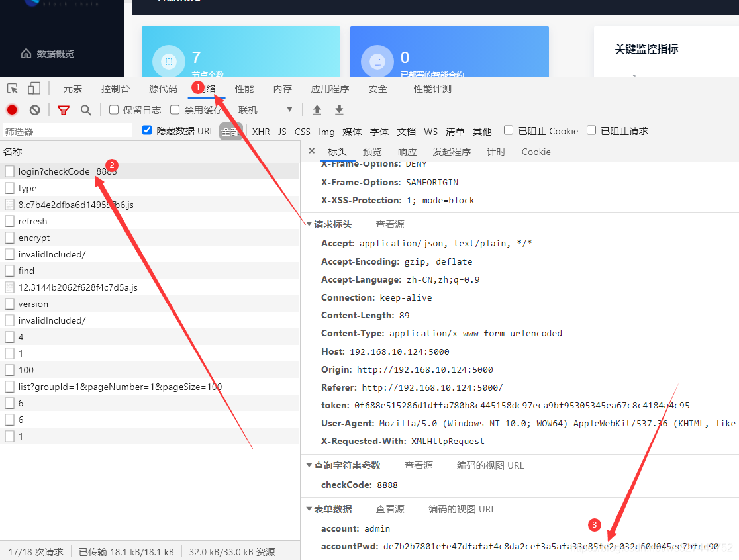Screen dimensions: 739x560
Task: Open the 性能评测 tab
Action: (x=432, y=89)
